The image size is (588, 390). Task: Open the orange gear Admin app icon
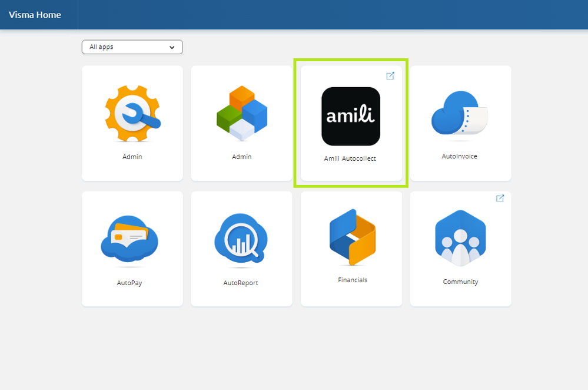coord(133,113)
